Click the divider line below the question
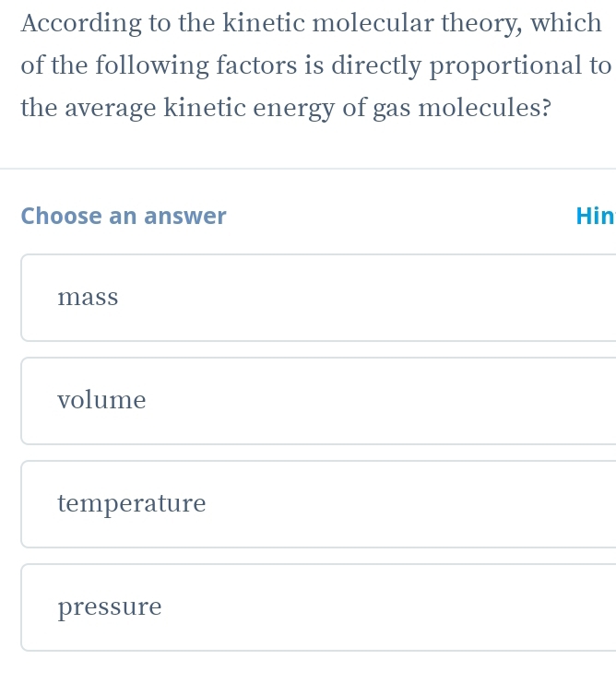This screenshot has height=683, width=616. pos(308,169)
